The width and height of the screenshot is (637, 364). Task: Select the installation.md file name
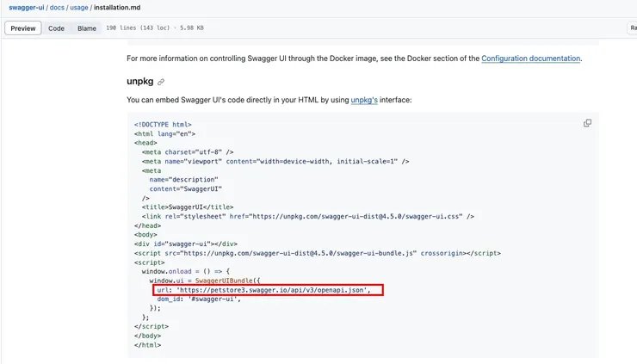tap(117, 7)
